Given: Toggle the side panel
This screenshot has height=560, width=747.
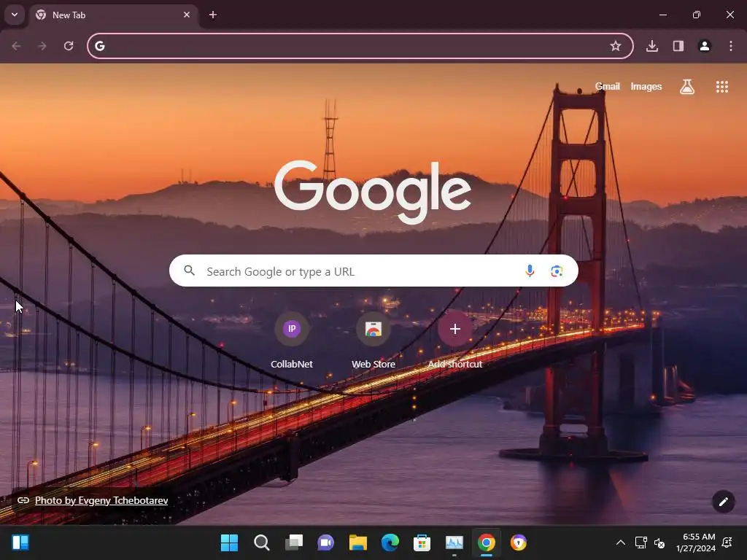Looking at the screenshot, I should click(x=678, y=46).
